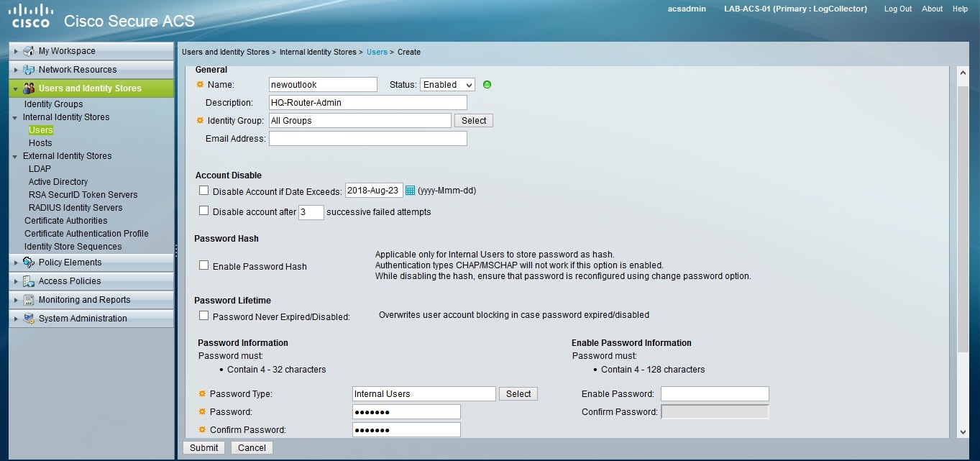Select Users under Internal Identity Stores

41,130
